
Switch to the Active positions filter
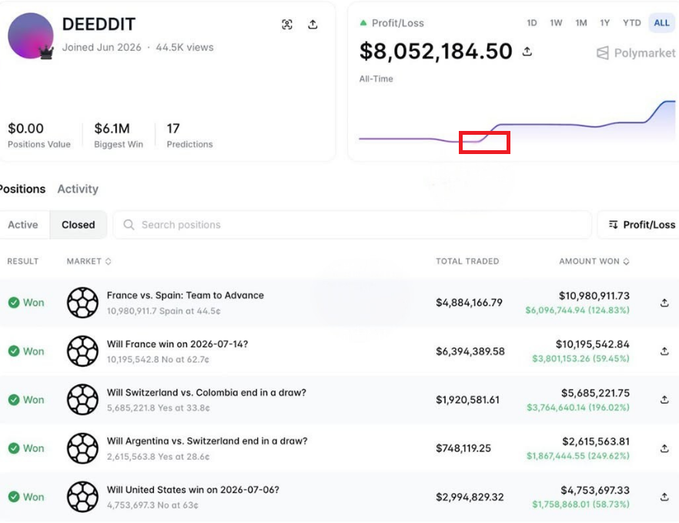23,225
